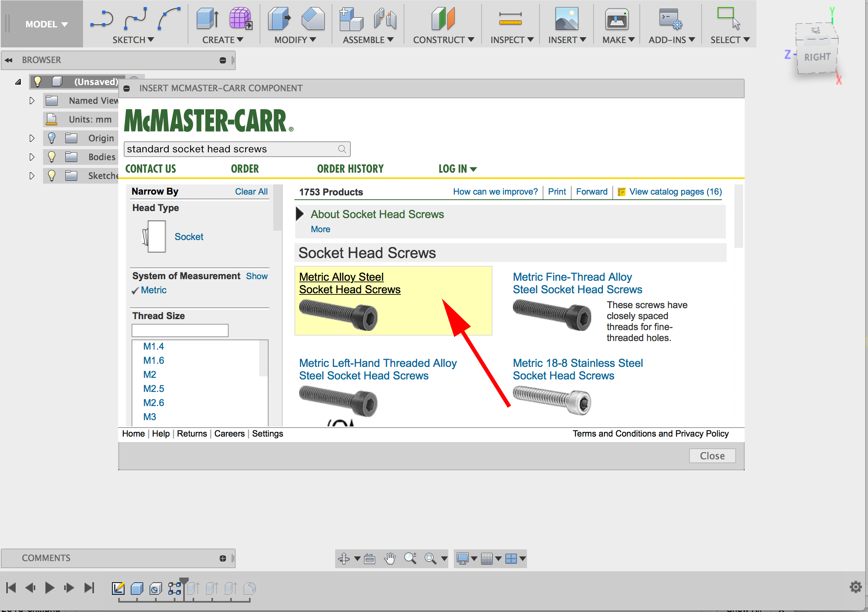The height and width of the screenshot is (612, 868).
Task: Toggle visibility lightbulb for Unsaved document
Action: point(38,81)
